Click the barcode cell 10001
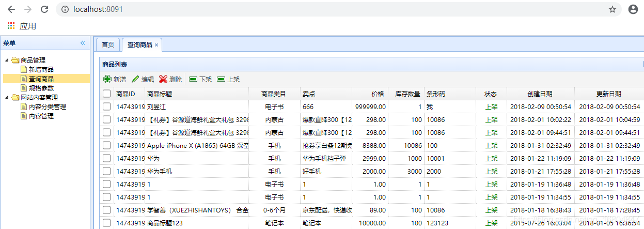The image size is (644, 229). click(450, 158)
